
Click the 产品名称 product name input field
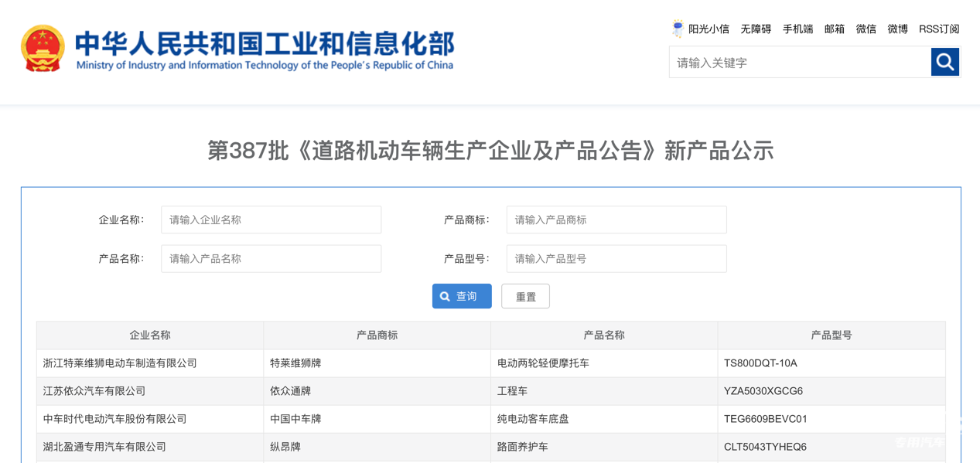click(x=271, y=258)
